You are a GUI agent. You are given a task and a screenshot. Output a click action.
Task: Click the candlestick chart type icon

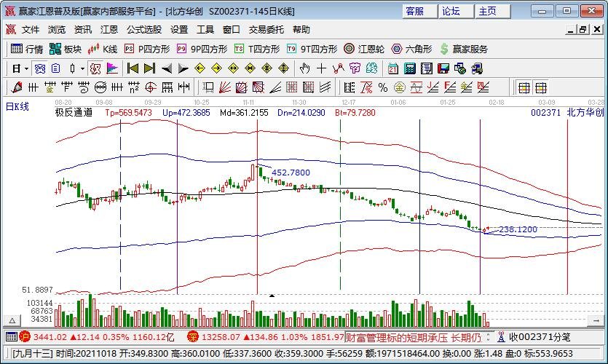tap(72, 69)
